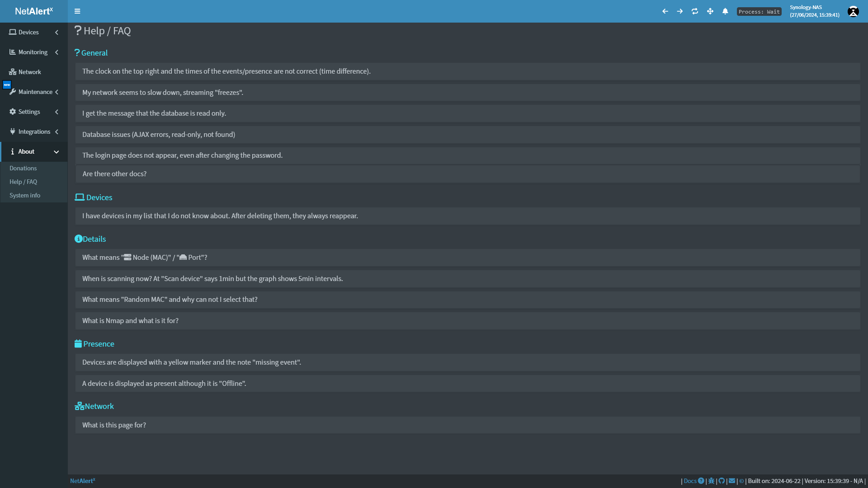Open the Docs link in footer

pos(690,481)
